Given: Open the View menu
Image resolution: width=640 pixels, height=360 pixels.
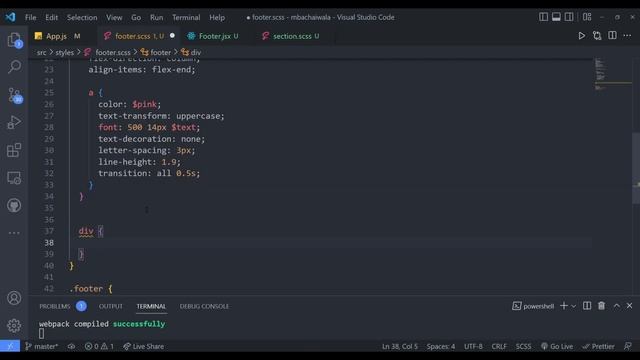Looking at the screenshot, I should click(114, 18).
